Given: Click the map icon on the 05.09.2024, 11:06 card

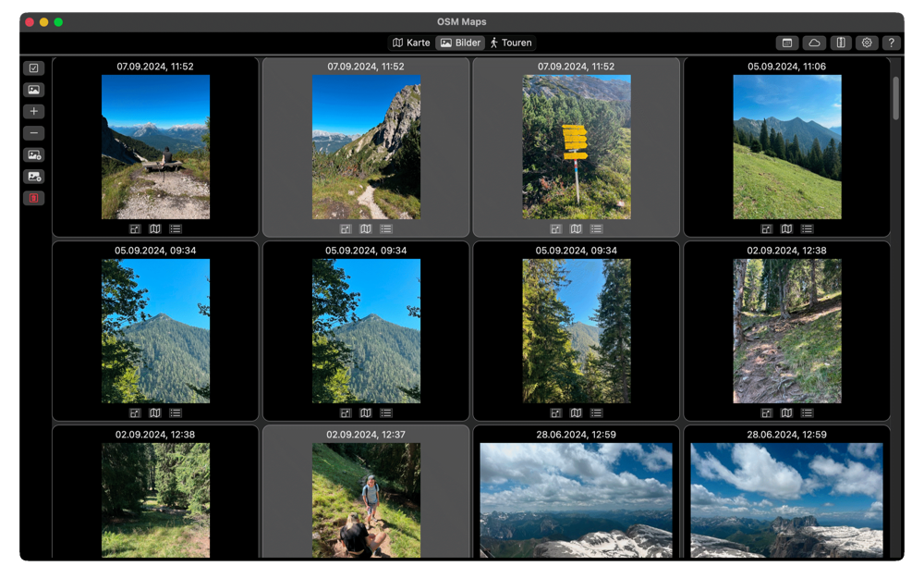Looking at the screenshot, I should pos(786,228).
